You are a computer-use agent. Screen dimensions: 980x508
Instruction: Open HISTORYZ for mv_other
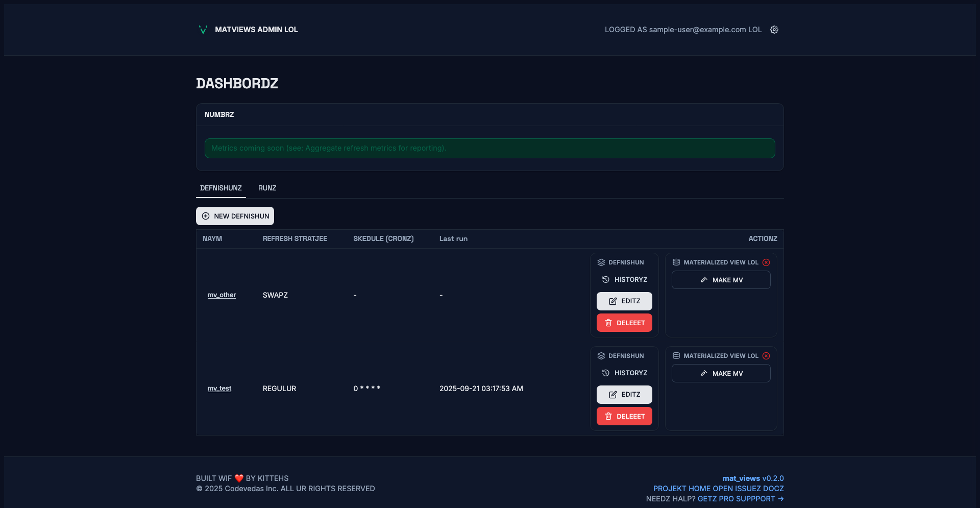[624, 280]
